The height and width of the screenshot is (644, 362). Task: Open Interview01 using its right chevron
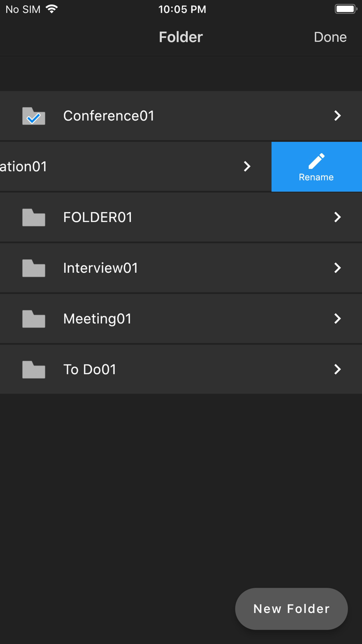click(x=338, y=268)
